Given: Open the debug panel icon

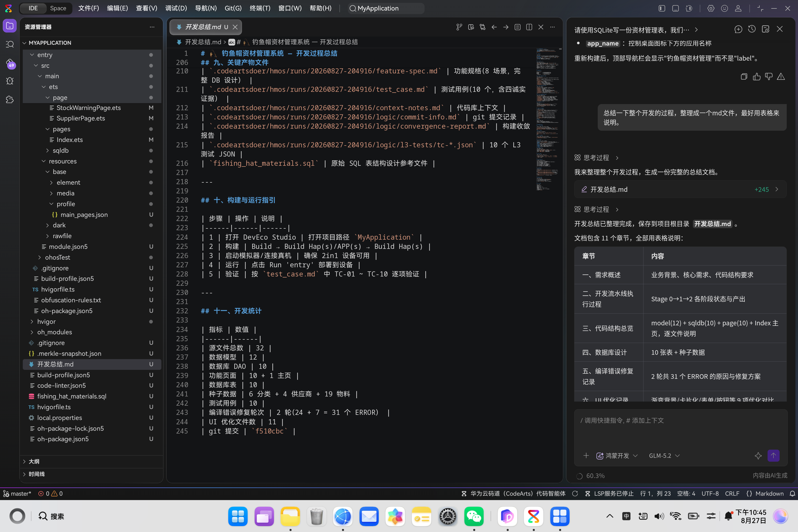Looking at the screenshot, I should pyautogui.click(x=10, y=81).
